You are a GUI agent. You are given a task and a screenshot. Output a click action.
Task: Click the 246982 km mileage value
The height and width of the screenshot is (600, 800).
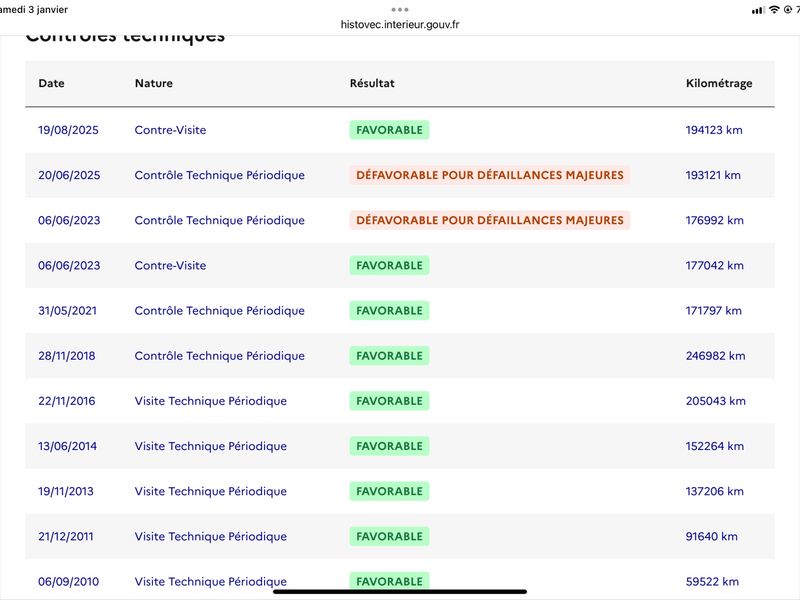coord(715,356)
